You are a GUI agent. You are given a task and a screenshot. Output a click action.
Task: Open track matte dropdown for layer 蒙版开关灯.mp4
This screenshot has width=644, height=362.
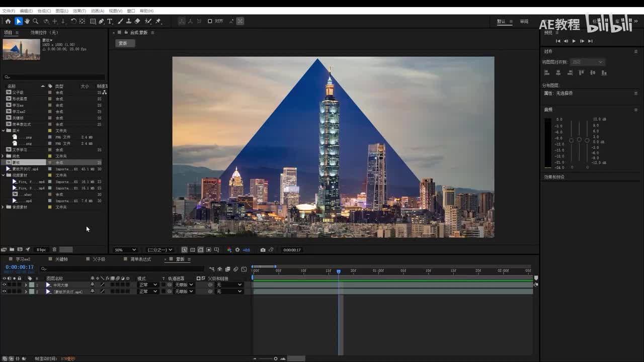tap(184, 292)
